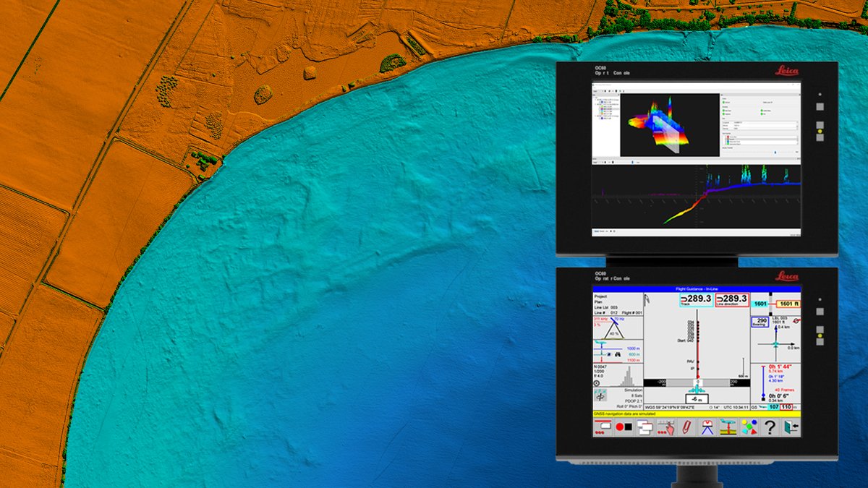Click the frame histogram in N 0047 panel
868x488 pixels.
628,376
